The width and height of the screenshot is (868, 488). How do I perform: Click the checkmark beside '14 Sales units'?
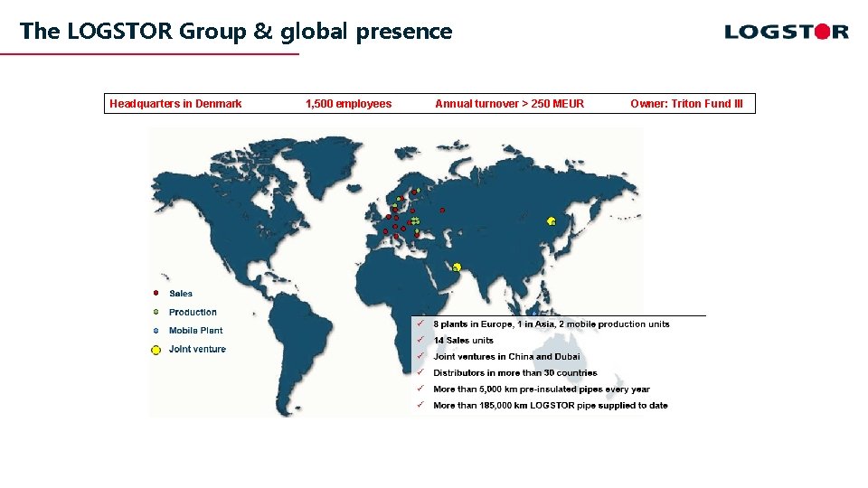[x=420, y=340]
